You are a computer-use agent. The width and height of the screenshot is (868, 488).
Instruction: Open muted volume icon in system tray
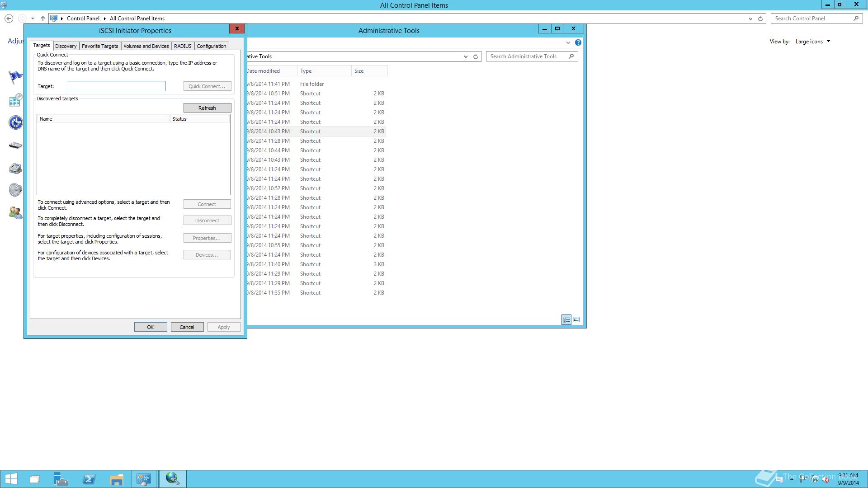point(826,479)
